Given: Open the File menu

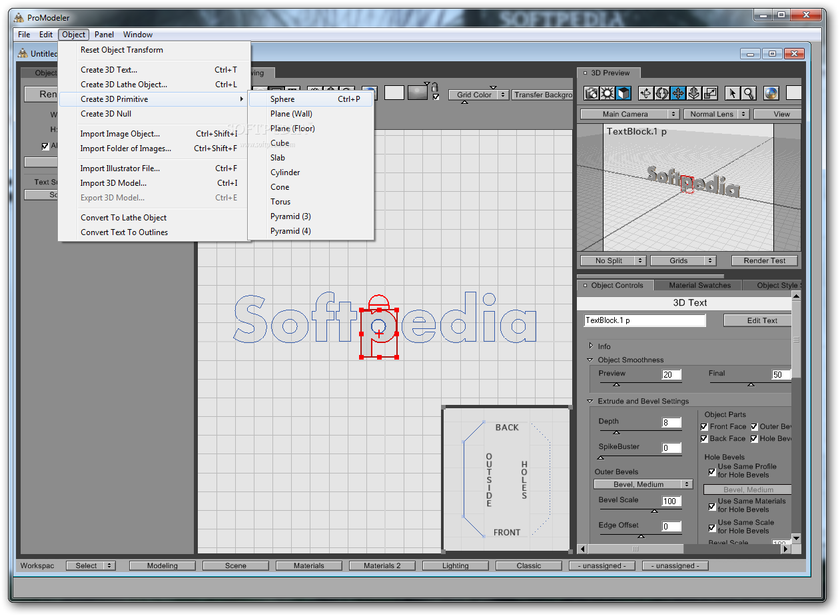Looking at the screenshot, I should tap(24, 35).
